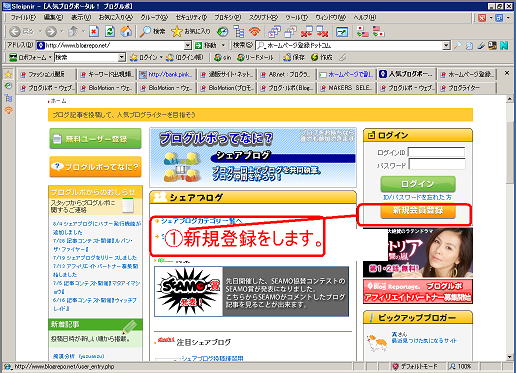Click the green ログイン button
516x373 pixels.
pyautogui.click(x=418, y=184)
